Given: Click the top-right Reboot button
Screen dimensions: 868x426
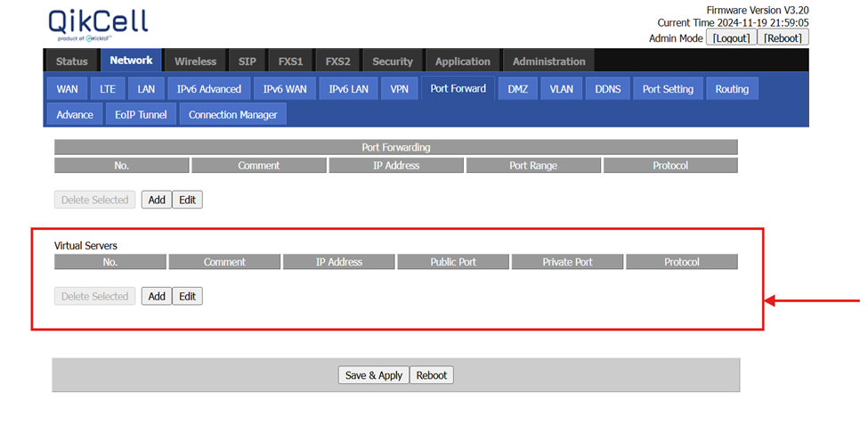Looking at the screenshot, I should 783,37.
